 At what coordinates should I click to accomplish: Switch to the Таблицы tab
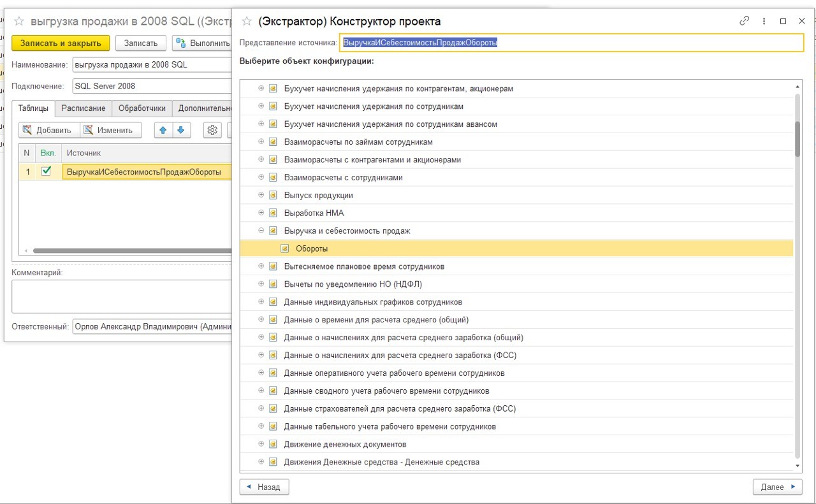click(34, 108)
